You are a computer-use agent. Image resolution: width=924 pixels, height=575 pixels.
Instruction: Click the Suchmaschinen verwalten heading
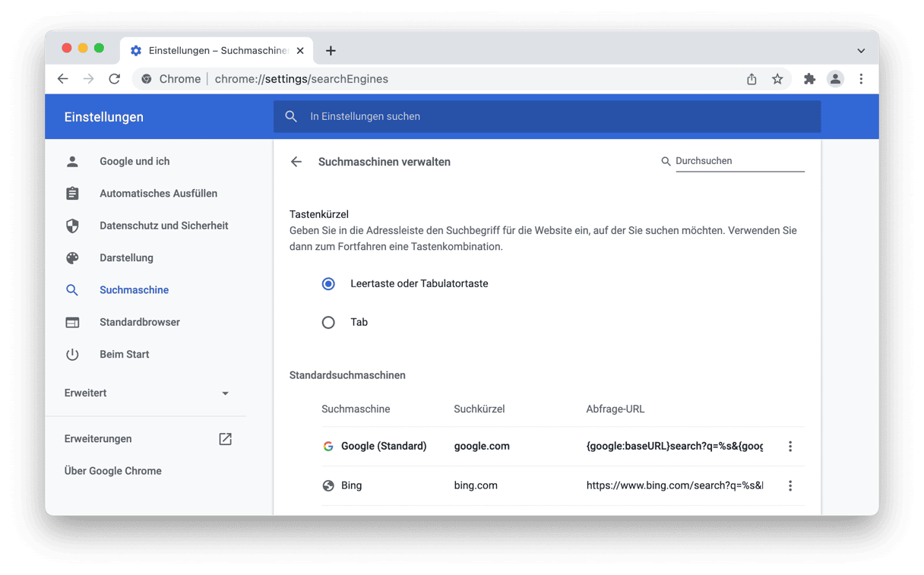[x=384, y=162]
